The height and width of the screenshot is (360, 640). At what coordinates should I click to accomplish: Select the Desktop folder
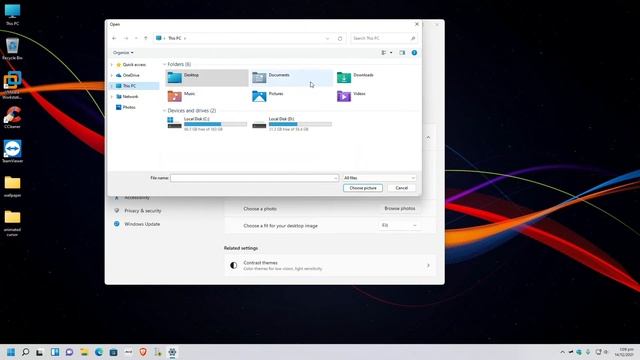point(207,78)
